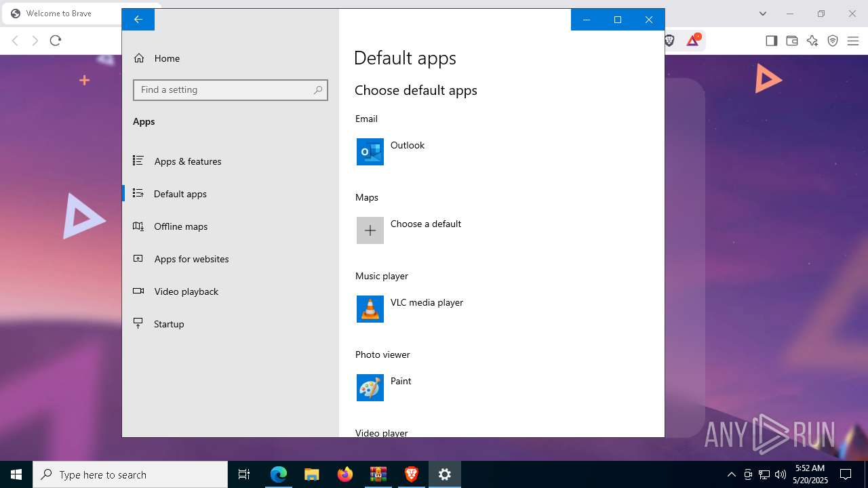The image size is (868, 488).
Task: Click the search magnifier icon in Settings
Action: pos(317,90)
